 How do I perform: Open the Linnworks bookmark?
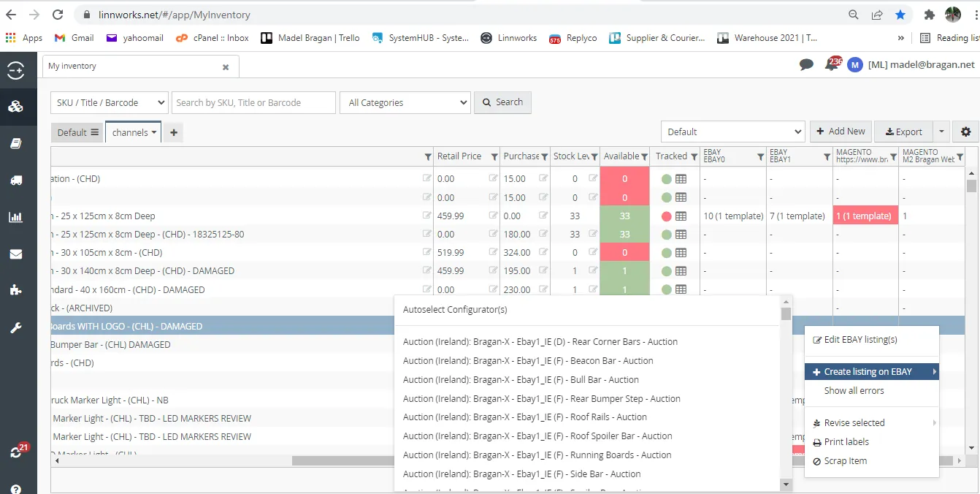508,38
